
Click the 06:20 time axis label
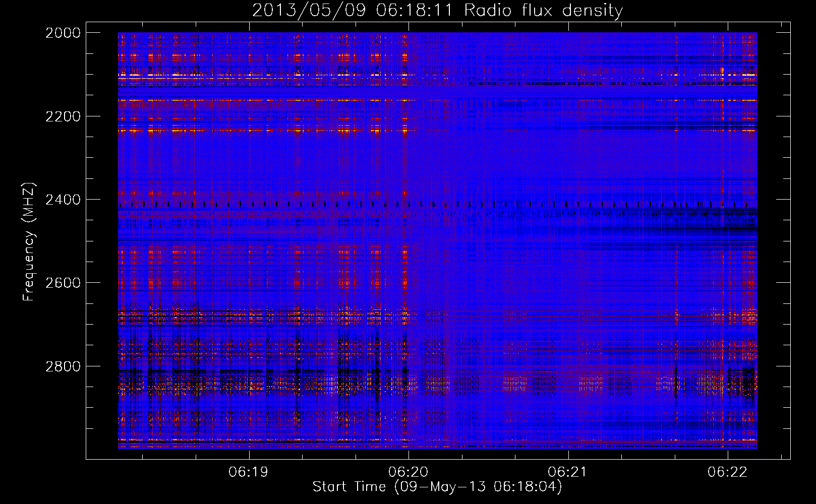tap(409, 472)
